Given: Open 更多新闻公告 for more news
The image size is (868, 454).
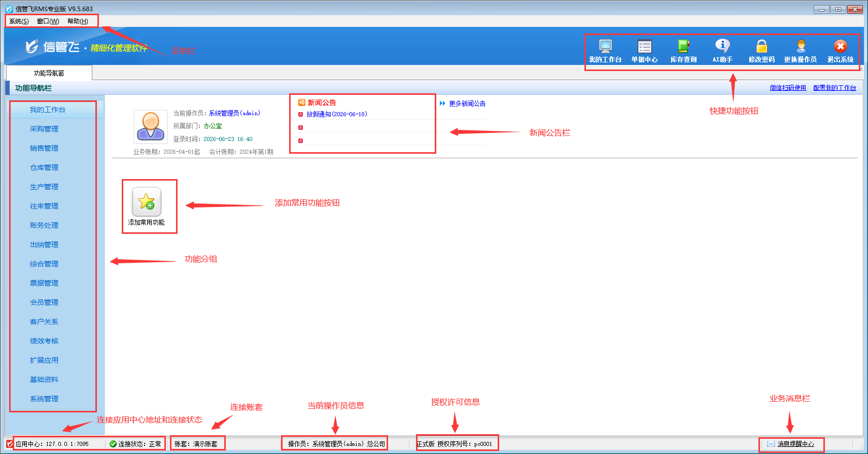Looking at the screenshot, I should click(467, 103).
